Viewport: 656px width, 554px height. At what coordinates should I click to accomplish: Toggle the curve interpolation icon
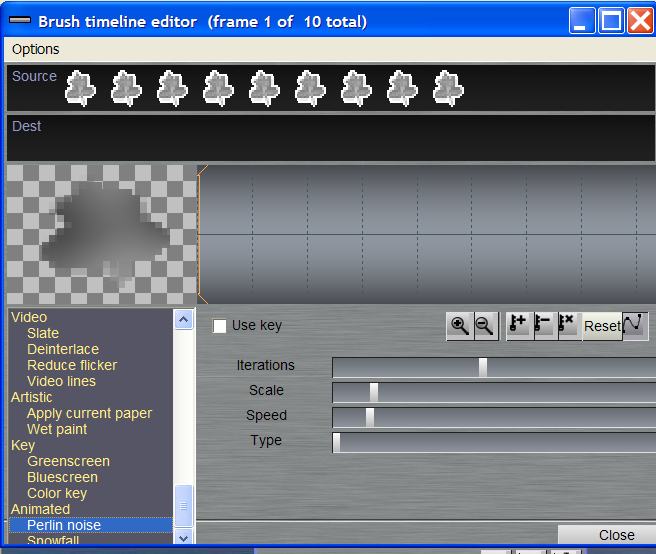(x=634, y=325)
